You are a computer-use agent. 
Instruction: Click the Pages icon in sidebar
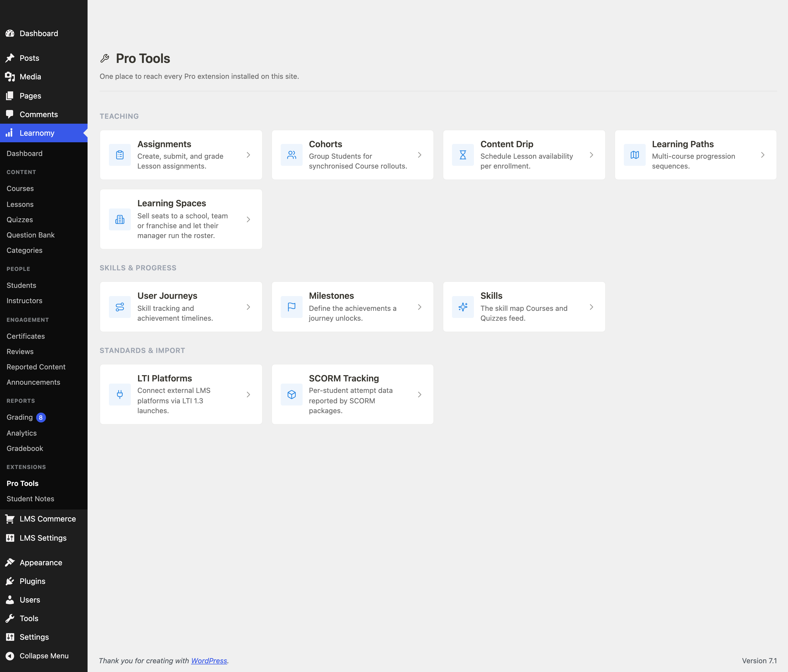tap(10, 96)
